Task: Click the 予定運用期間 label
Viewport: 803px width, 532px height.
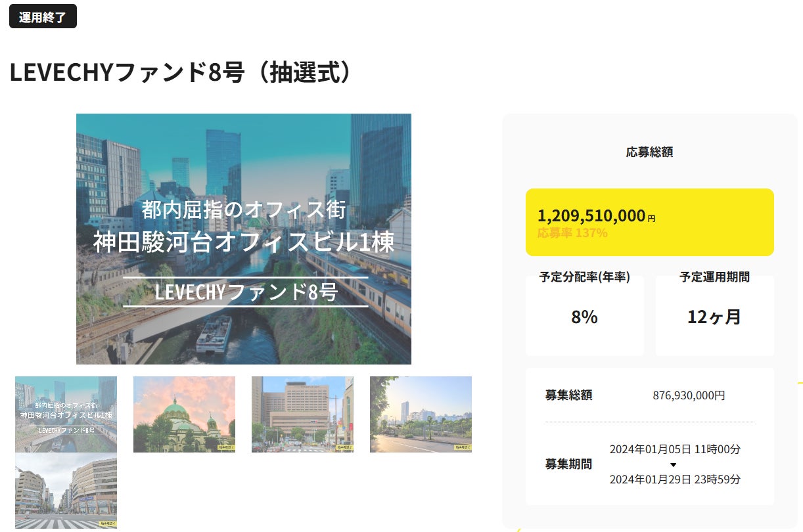Action: 714,277
